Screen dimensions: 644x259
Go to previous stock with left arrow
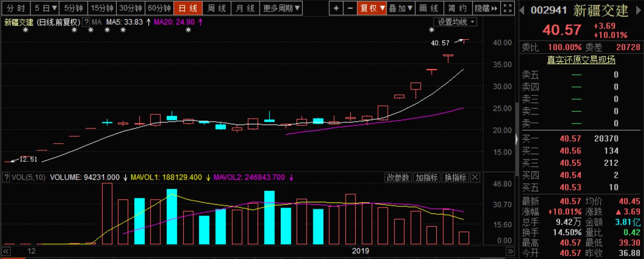tap(522, 11)
